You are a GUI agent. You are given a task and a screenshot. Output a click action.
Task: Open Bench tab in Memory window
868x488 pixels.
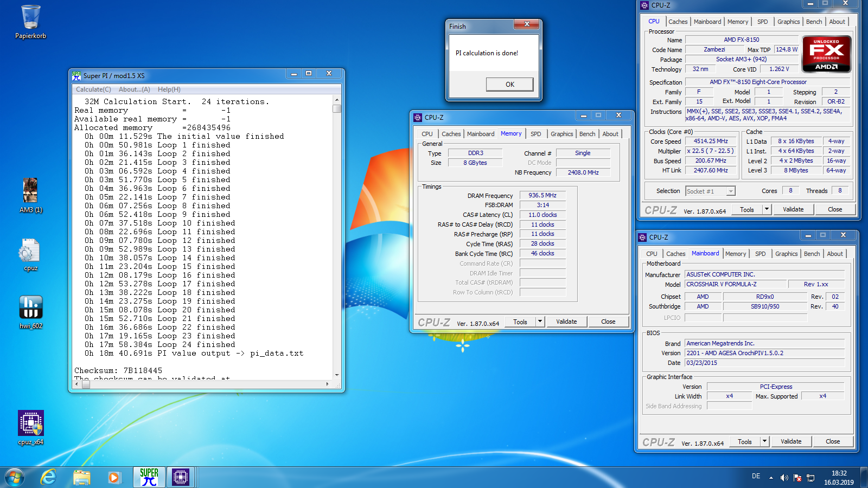coord(587,134)
